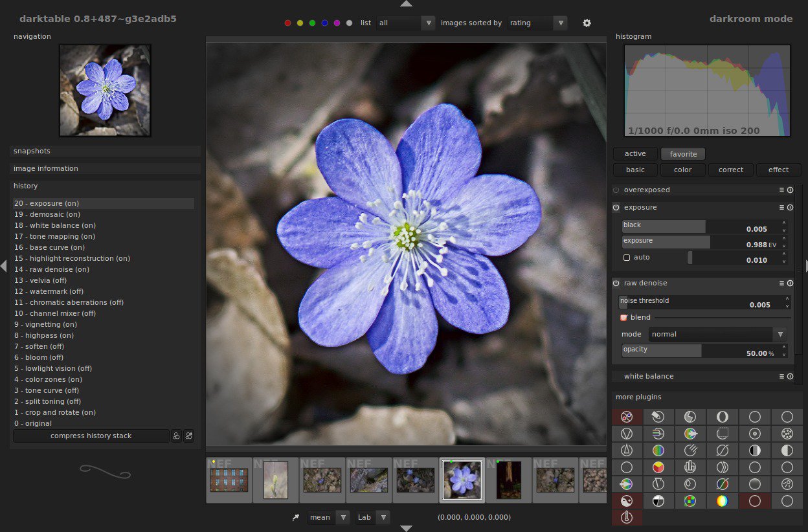Open the 'images sorted by' rating dropdown
Screen dimensions: 808x532
(x=537, y=23)
